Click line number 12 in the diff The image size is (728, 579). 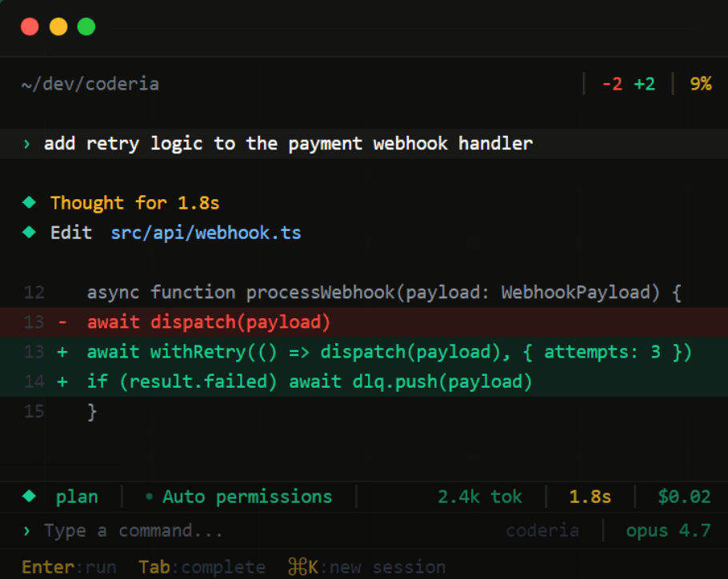pyautogui.click(x=34, y=292)
